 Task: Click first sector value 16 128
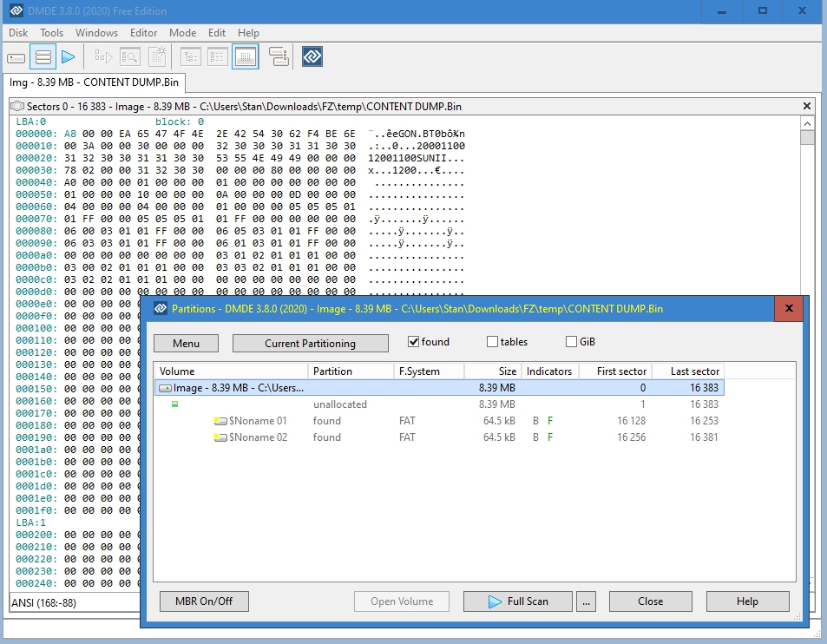tap(632, 421)
